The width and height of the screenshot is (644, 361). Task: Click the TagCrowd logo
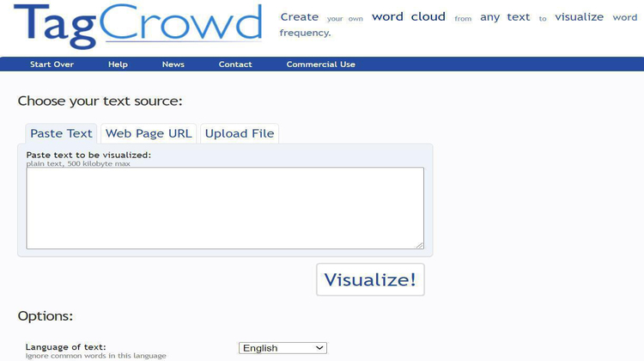point(138,26)
